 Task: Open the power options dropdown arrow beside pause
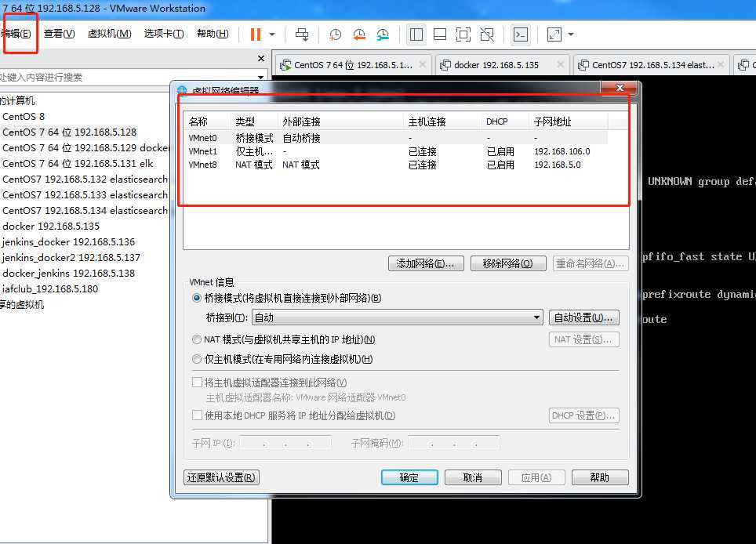(x=272, y=34)
